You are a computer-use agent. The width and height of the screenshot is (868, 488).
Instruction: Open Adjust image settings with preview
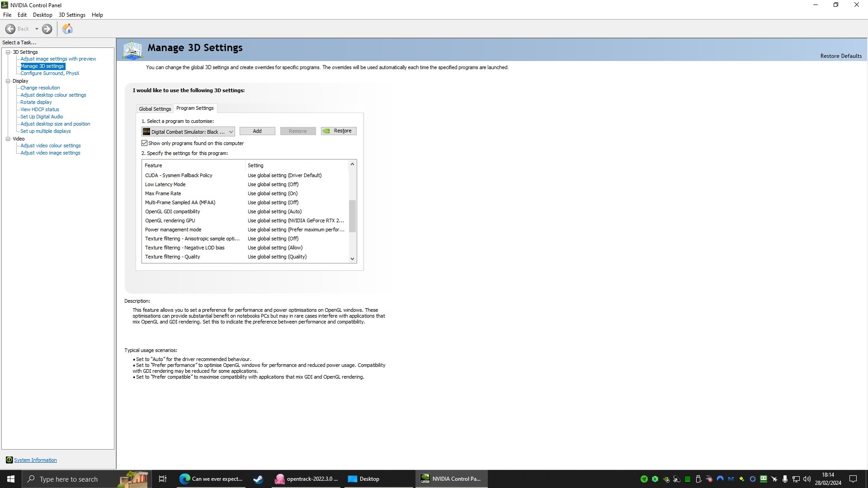click(x=58, y=59)
